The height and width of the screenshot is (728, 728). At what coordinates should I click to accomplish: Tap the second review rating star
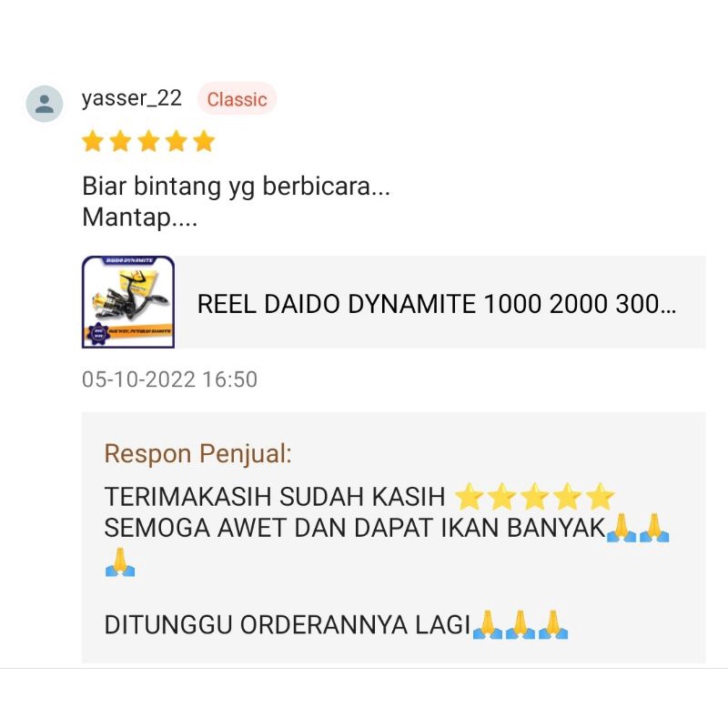[x=120, y=141]
